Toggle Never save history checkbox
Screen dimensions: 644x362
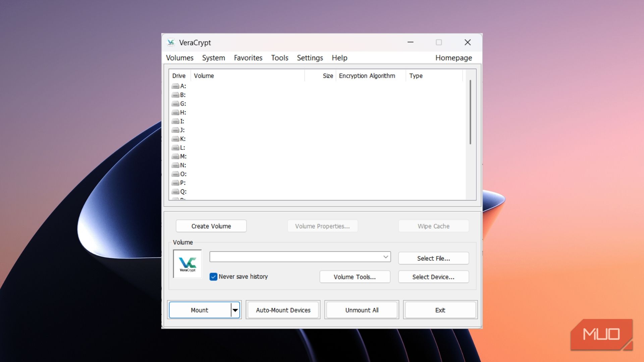[x=213, y=277]
